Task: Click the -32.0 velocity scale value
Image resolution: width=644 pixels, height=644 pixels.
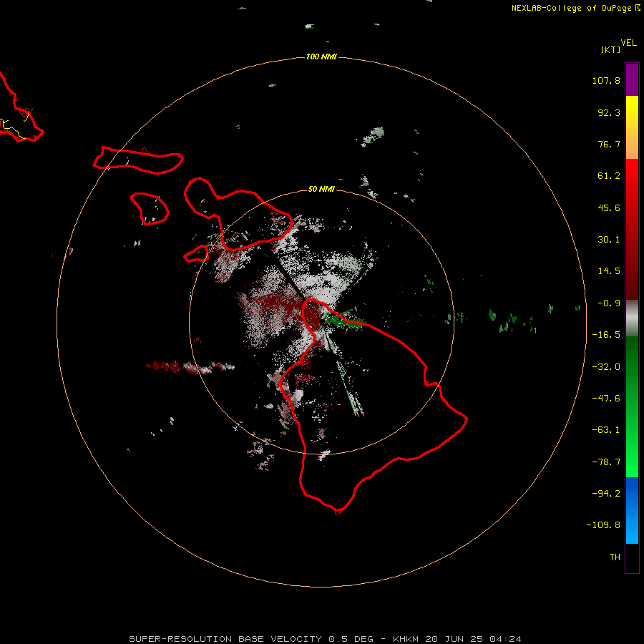Action: (606, 367)
